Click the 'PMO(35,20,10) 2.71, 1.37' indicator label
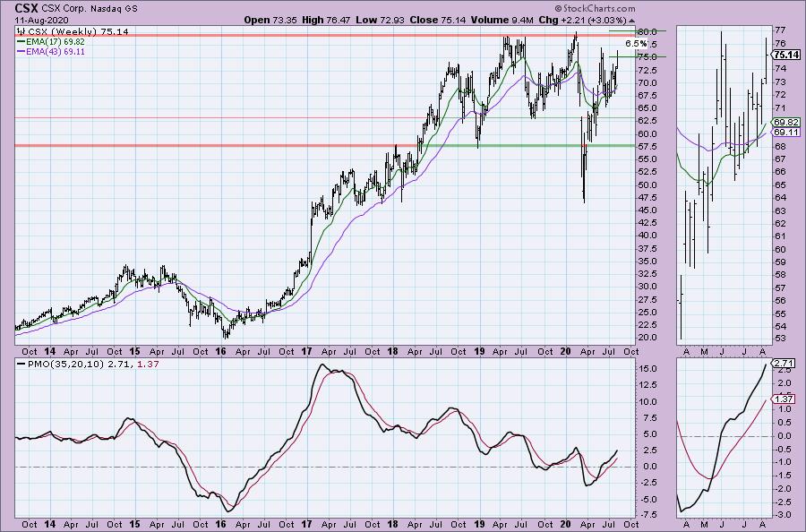 [x=93, y=364]
